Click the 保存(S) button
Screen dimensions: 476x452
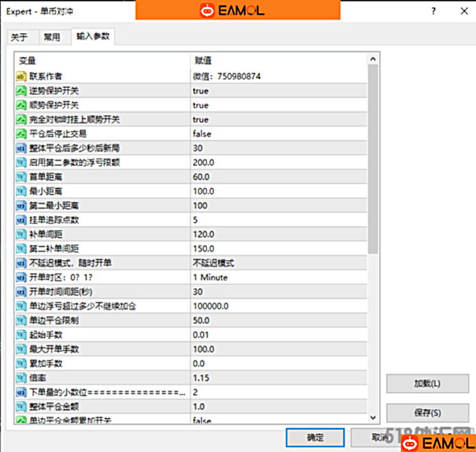pyautogui.click(x=427, y=413)
